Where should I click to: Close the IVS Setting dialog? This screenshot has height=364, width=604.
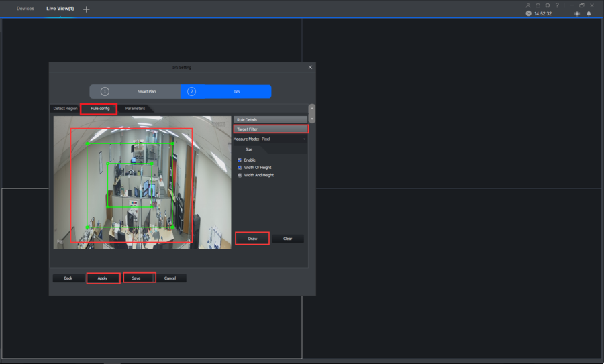coord(310,67)
